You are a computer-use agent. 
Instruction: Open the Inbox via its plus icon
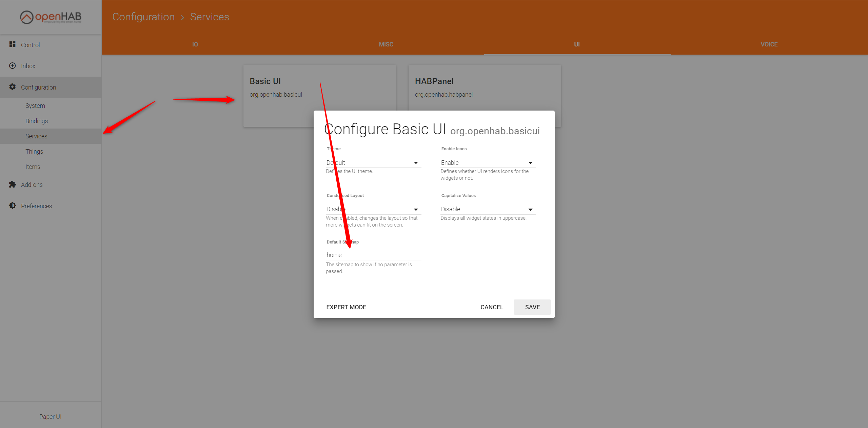click(12, 65)
